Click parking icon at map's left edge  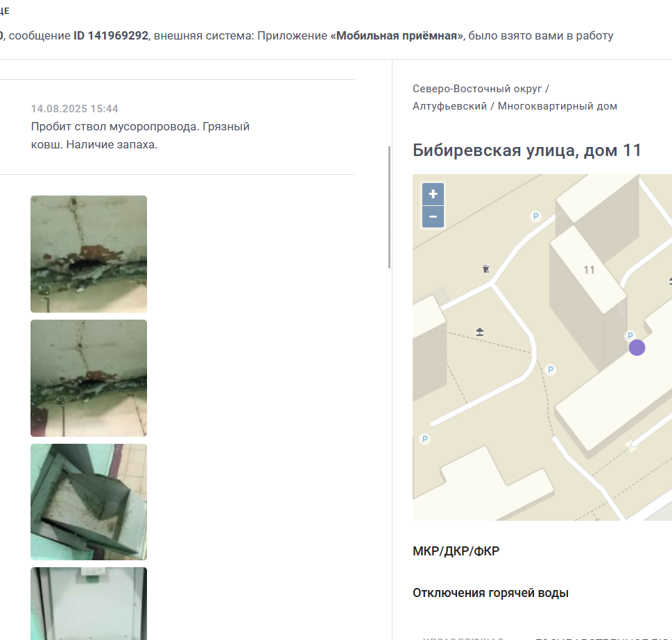pyautogui.click(x=424, y=439)
